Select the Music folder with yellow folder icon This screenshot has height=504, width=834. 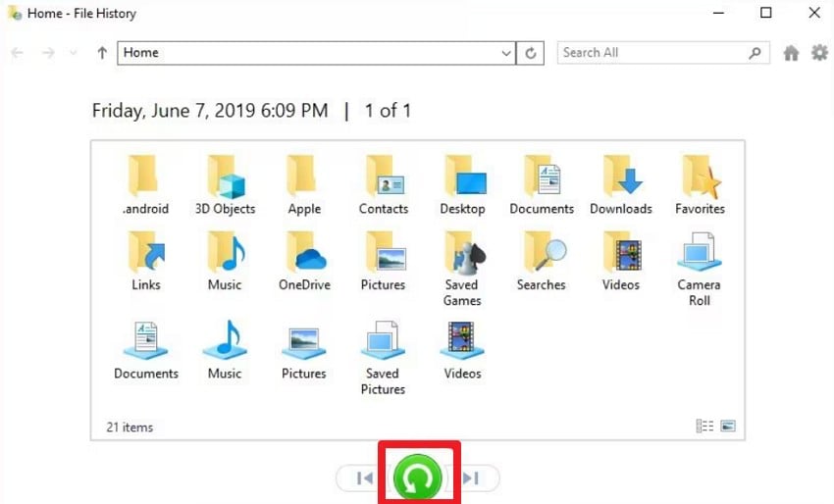(225, 261)
